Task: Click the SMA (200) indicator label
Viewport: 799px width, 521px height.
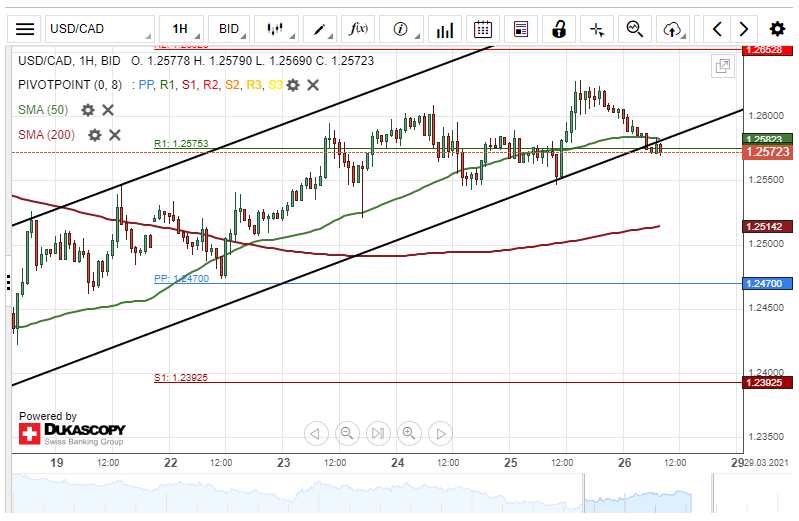Action: 46,135
